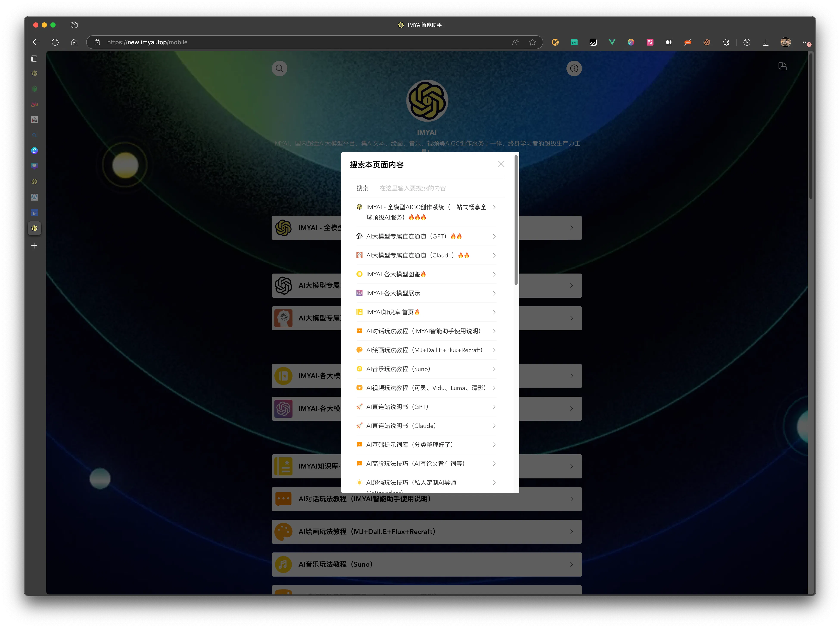840x628 pixels.
Task: Click the copy-page icon at page top right
Action: point(782,67)
